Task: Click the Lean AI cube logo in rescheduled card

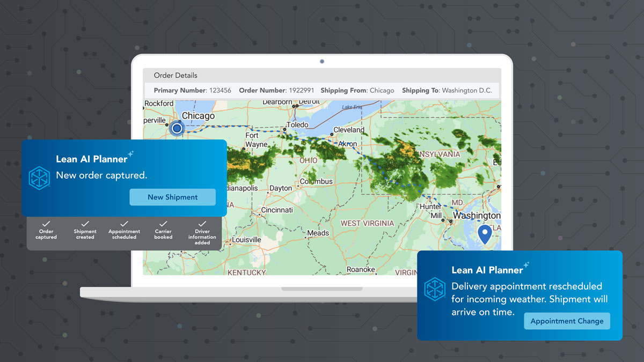Action: point(435,289)
